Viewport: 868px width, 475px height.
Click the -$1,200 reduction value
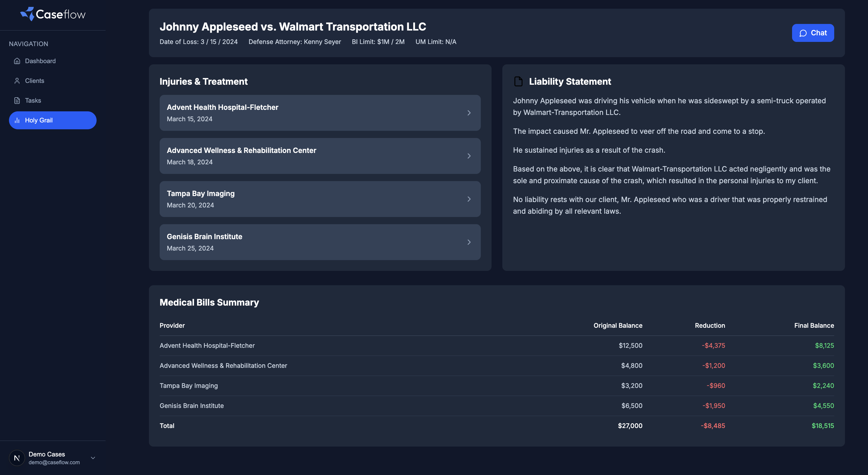714,366
